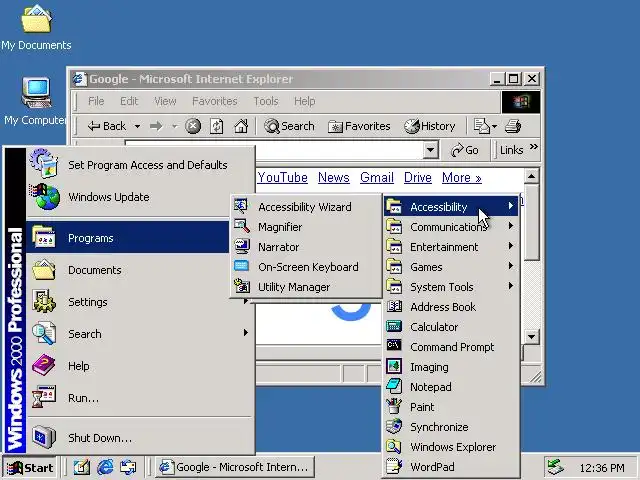Click the Shut Down monitor icon
This screenshot has width=640, height=480.
(44, 437)
